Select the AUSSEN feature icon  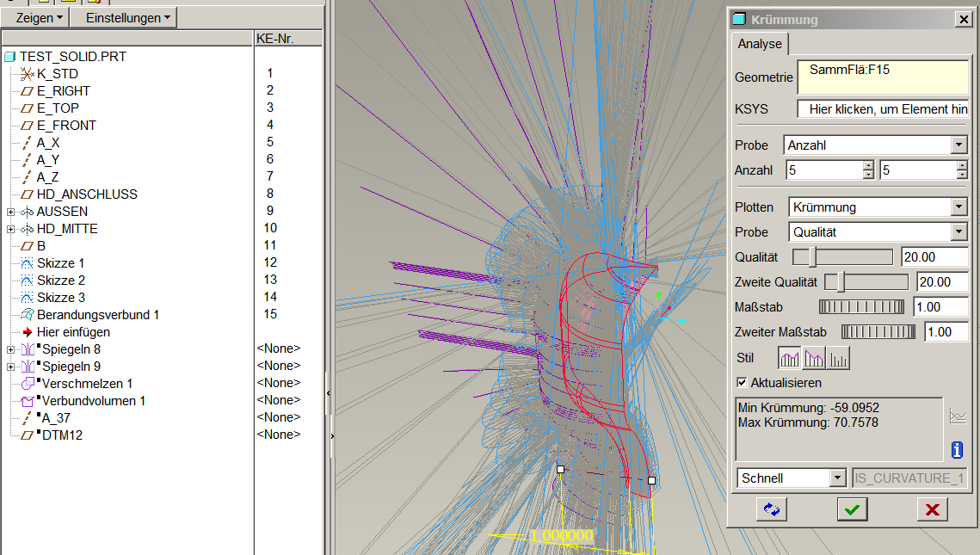pos(27,212)
